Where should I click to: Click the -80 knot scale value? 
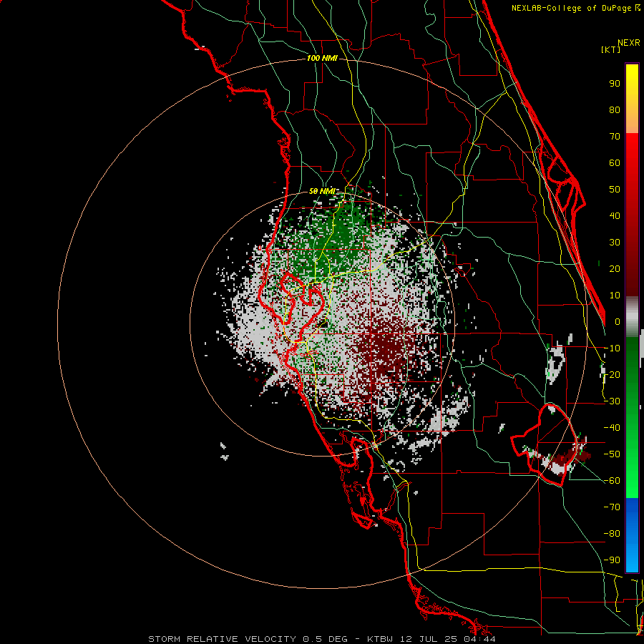pyautogui.click(x=612, y=534)
